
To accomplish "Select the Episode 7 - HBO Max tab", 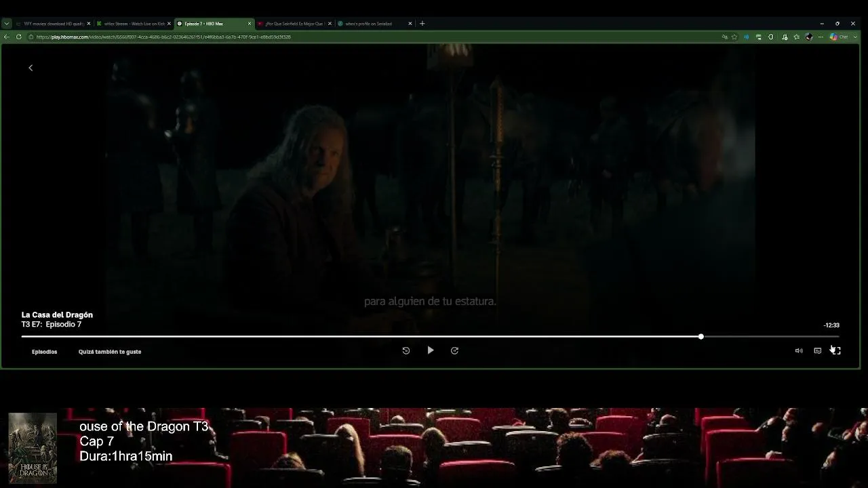I will pyautogui.click(x=214, y=24).
